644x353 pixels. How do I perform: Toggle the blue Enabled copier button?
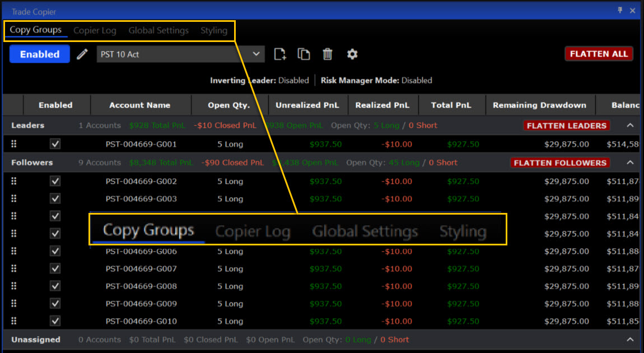40,54
